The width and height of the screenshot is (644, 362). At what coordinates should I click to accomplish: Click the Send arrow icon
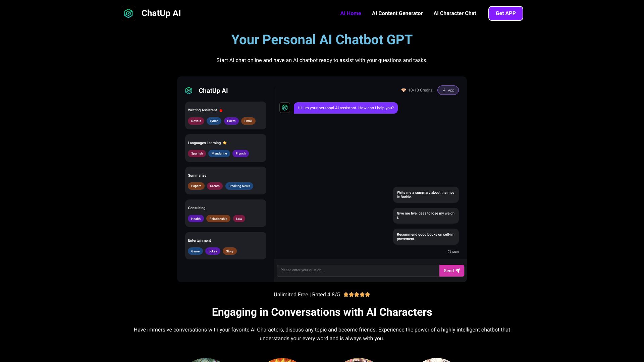pos(458,270)
